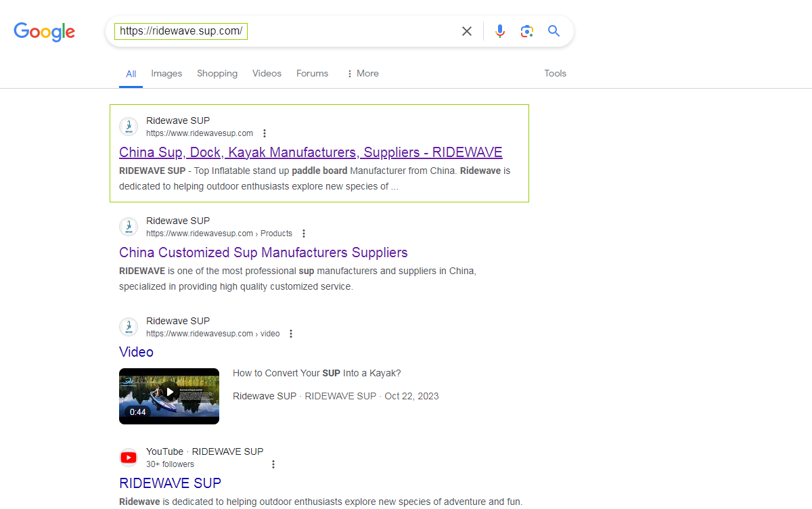Click the Google logo

[x=45, y=32]
